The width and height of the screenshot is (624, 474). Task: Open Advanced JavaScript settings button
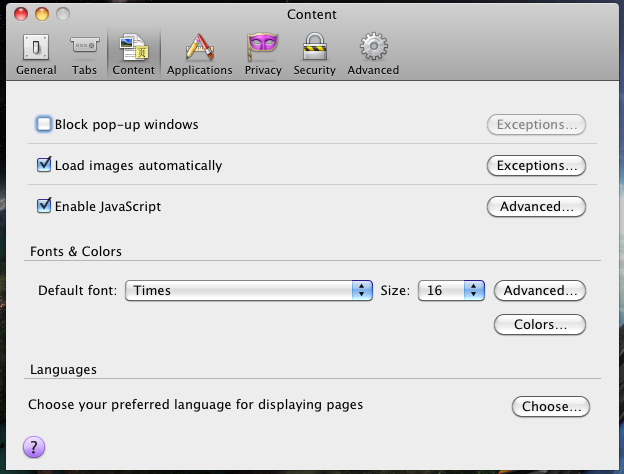(536, 207)
